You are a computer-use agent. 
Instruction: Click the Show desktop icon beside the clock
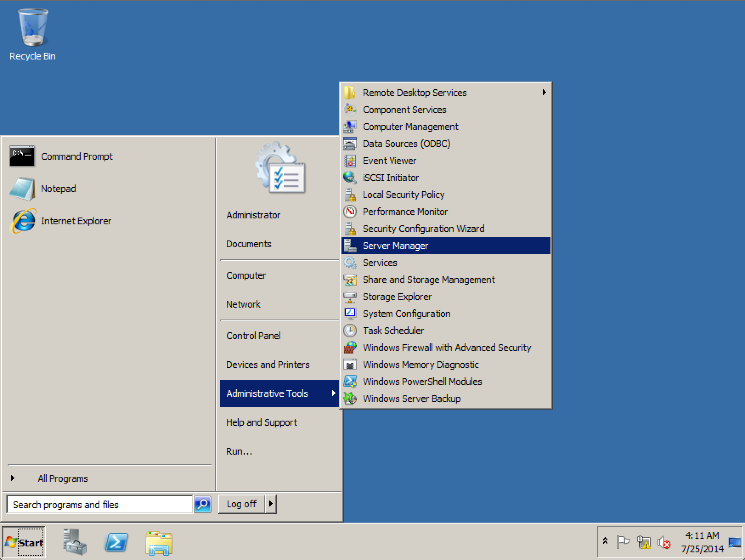tap(734, 543)
